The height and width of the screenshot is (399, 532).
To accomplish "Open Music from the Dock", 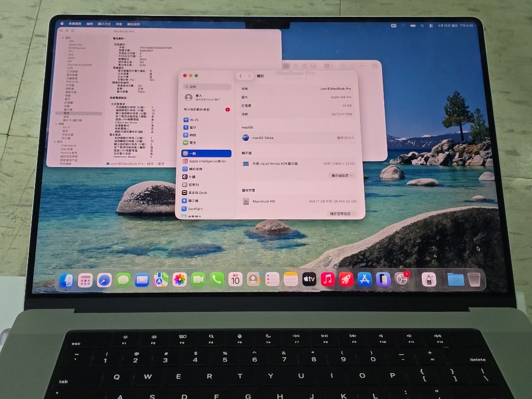I will coord(328,279).
